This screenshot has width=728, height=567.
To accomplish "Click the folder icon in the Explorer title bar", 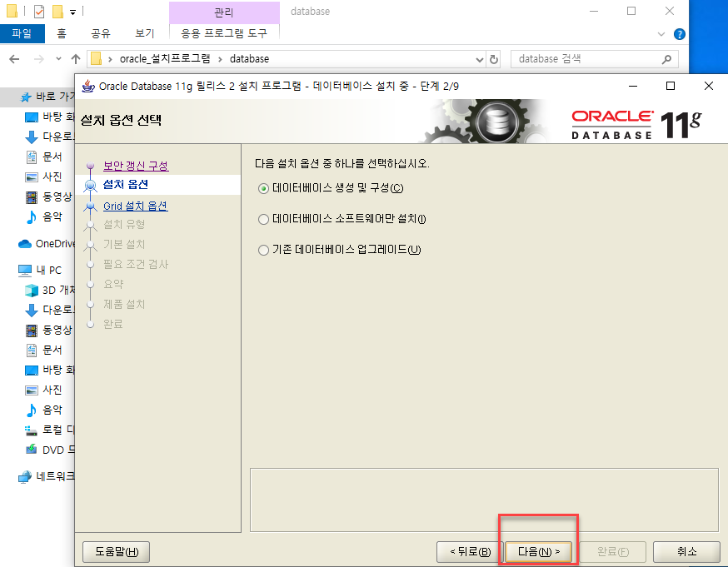I will click(x=12, y=11).
